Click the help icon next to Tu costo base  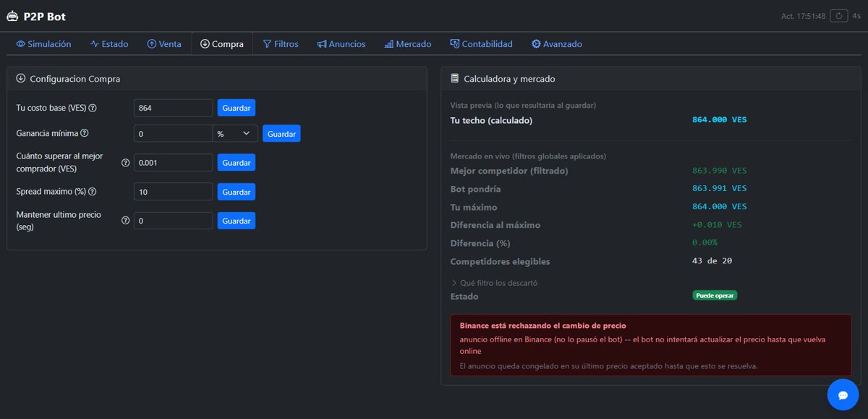pos(93,108)
